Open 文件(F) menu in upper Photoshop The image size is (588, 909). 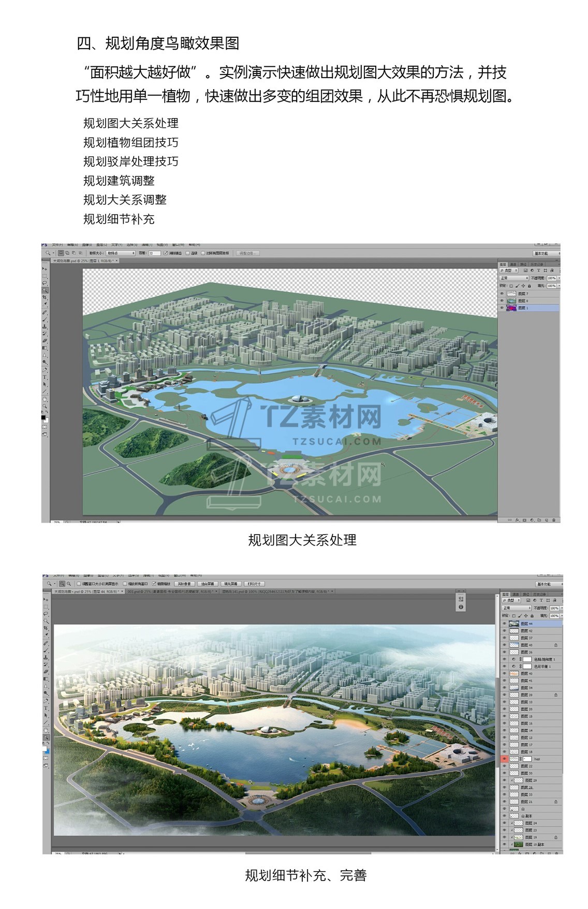(x=57, y=244)
